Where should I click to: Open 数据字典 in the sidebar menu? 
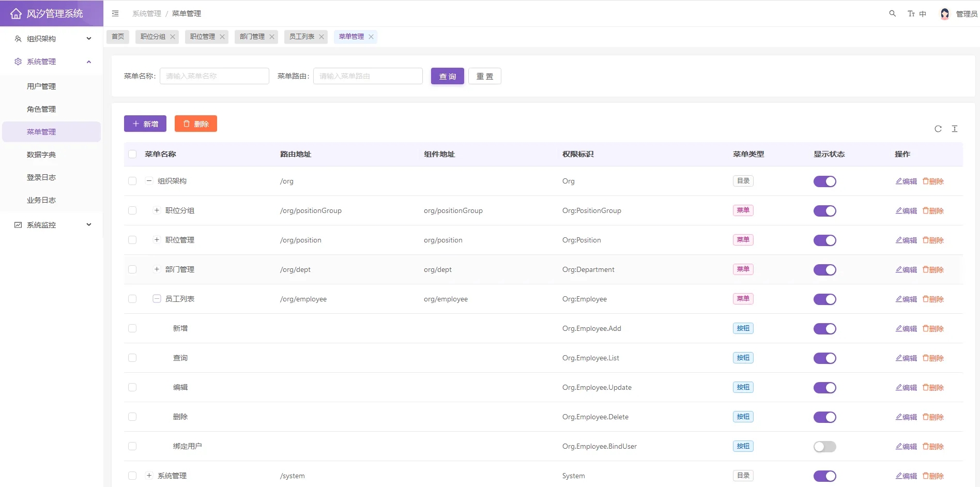coord(41,155)
